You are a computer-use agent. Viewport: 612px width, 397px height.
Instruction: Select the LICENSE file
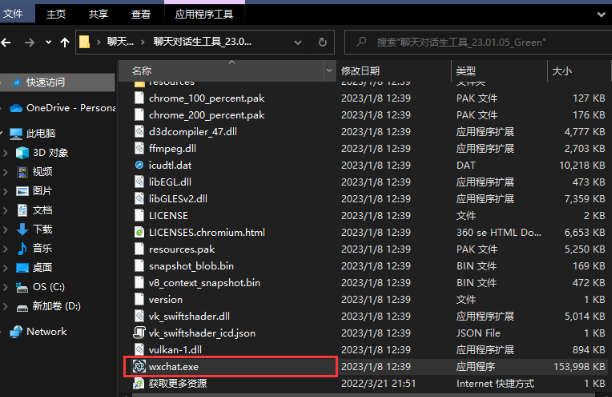coord(168,215)
